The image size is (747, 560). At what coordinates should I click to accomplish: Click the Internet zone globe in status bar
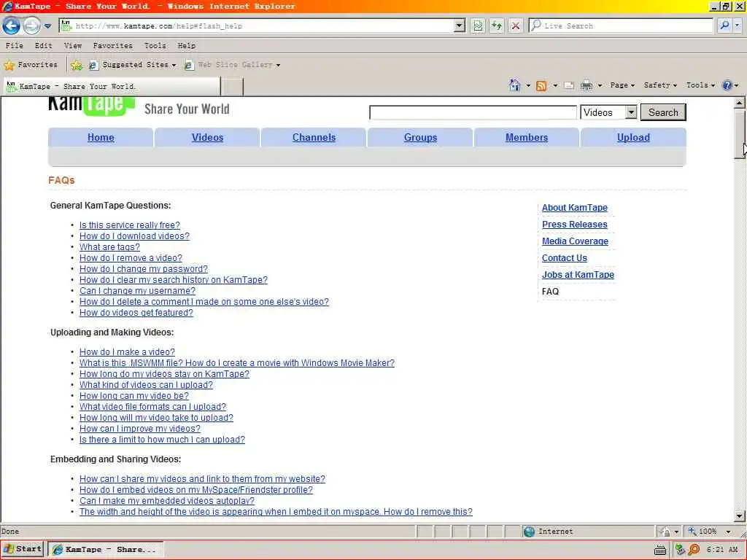pos(529,532)
